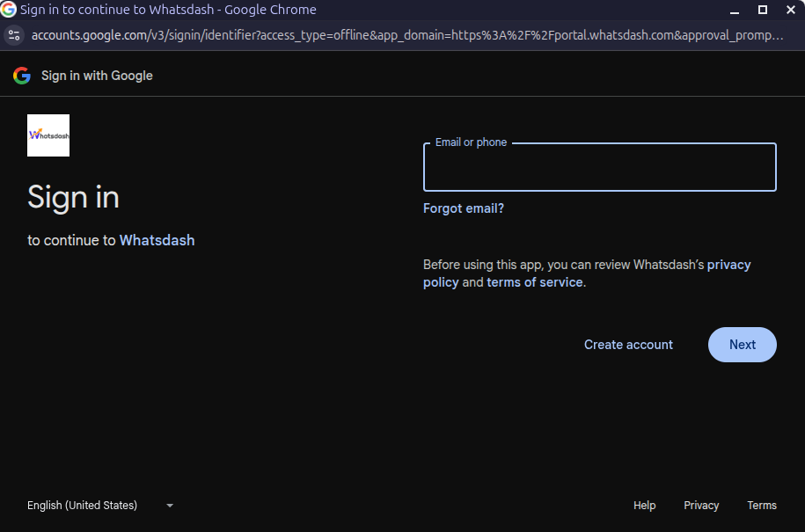Open the Terms footer link
Image resolution: width=805 pixels, height=532 pixels.
click(761, 506)
